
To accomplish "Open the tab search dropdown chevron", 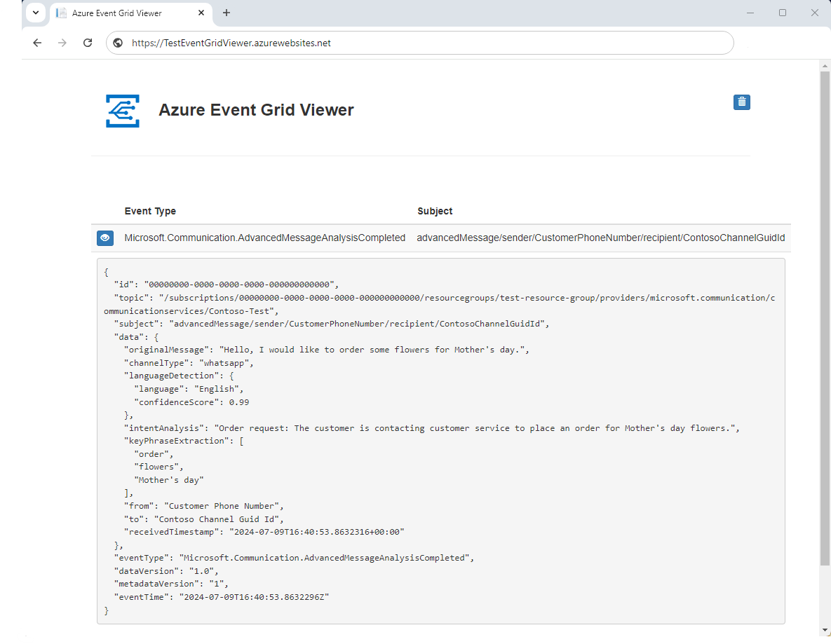I will coord(36,13).
